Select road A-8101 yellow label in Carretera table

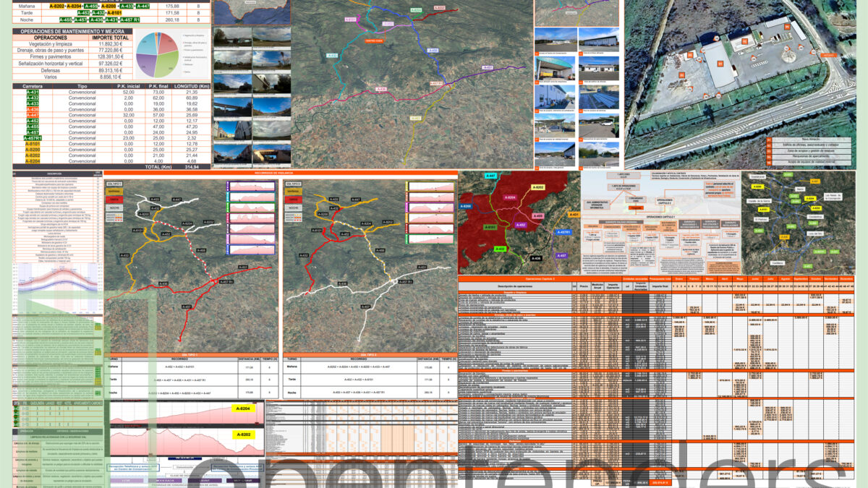[x=33, y=144]
